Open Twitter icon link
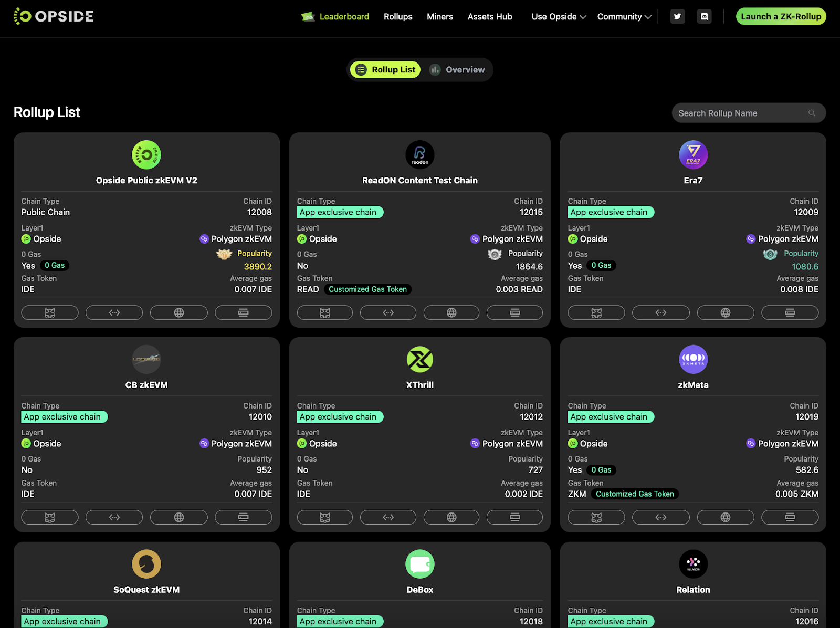Viewport: 840px width, 628px height. (678, 17)
